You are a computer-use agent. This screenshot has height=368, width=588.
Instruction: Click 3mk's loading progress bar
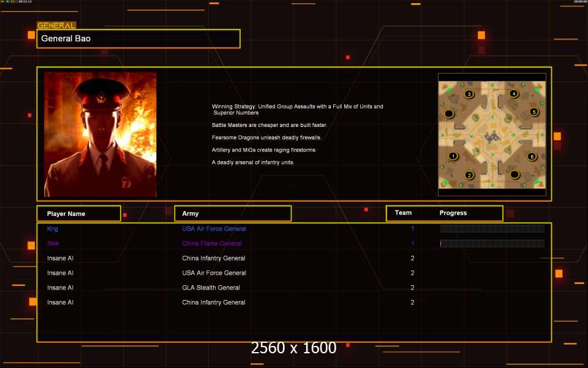tap(492, 243)
